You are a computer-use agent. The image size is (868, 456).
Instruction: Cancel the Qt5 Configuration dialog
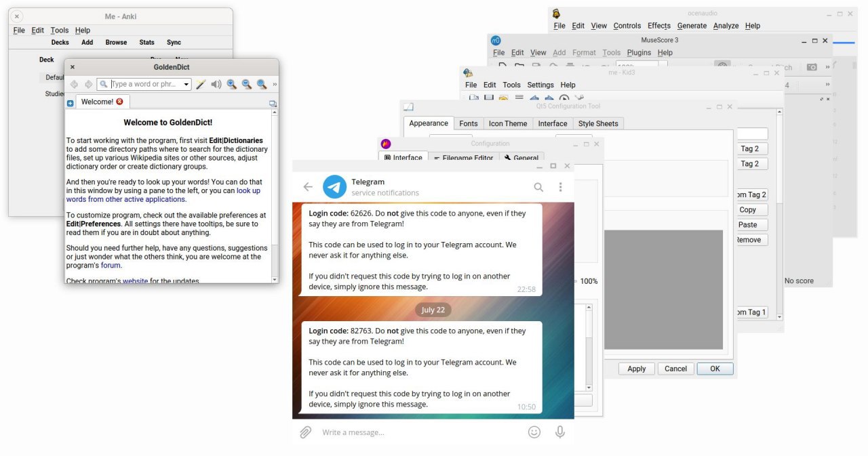click(676, 369)
